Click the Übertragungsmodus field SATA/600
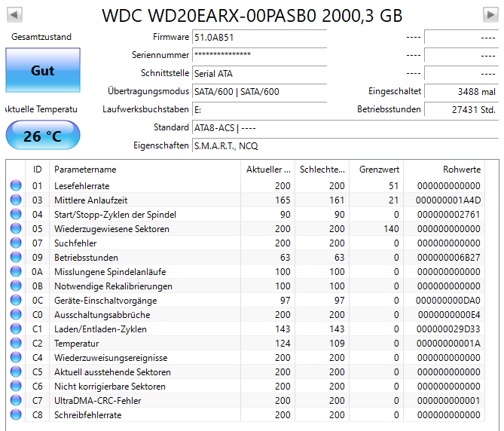Viewport: 504px width, 431px height. coord(259,92)
